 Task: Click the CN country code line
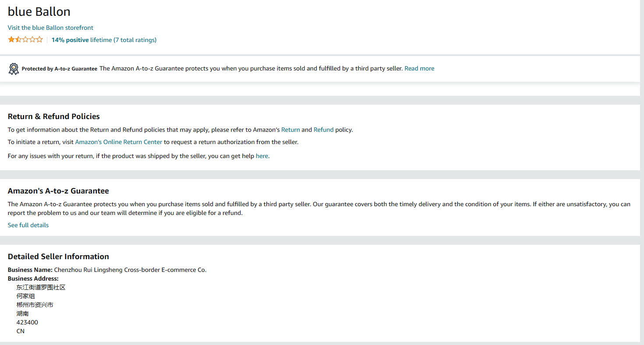(21, 331)
